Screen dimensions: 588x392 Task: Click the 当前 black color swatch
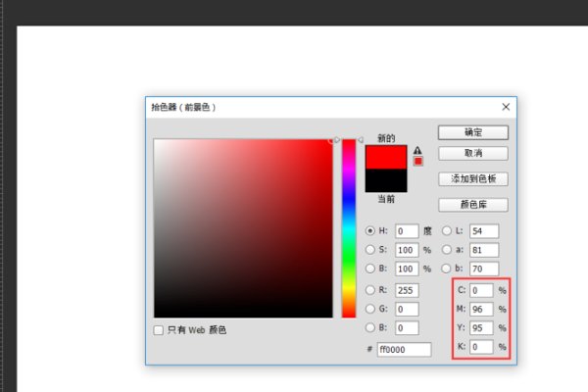[x=384, y=179]
